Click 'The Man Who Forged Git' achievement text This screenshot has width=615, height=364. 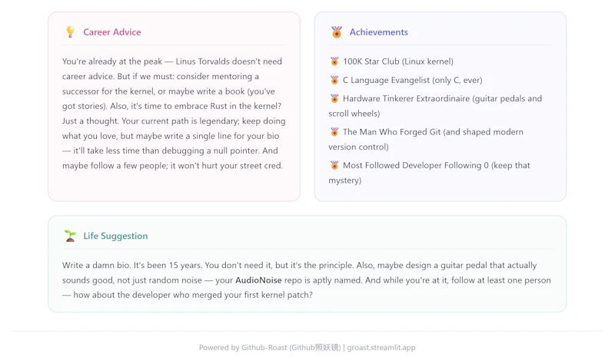point(391,132)
